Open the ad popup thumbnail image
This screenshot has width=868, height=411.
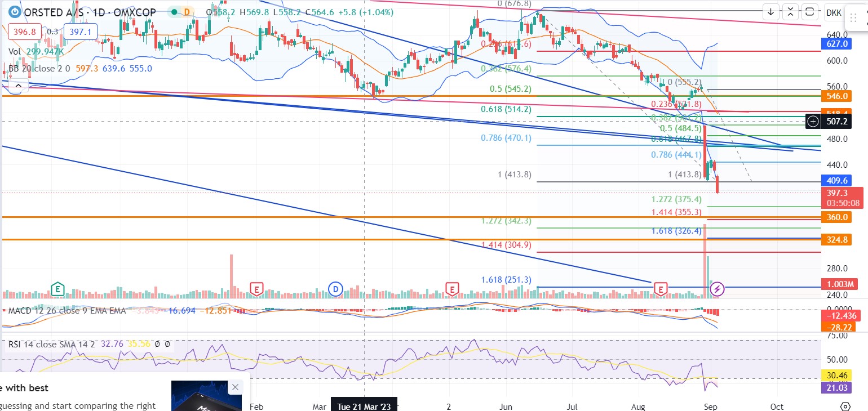[x=206, y=396]
